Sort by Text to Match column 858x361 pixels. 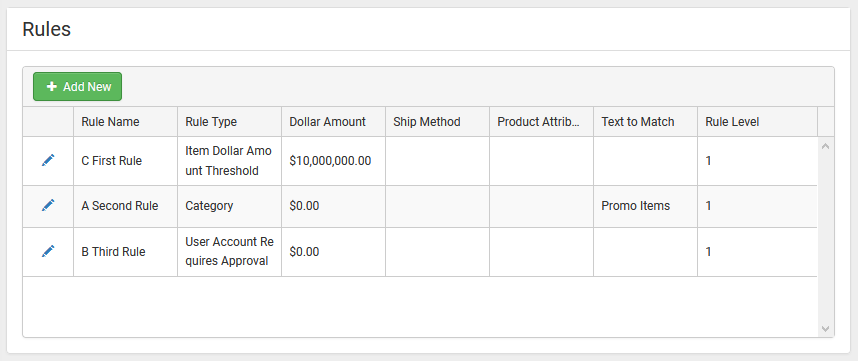pyautogui.click(x=645, y=121)
